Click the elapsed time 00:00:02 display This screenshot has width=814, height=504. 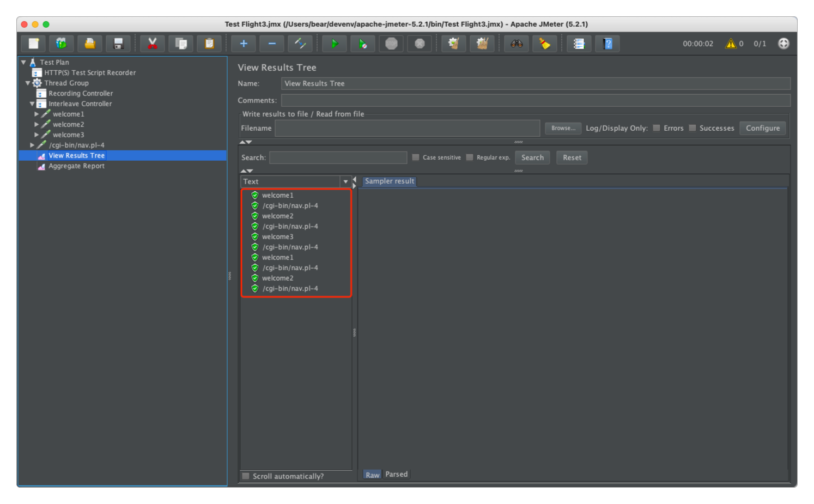(x=698, y=44)
